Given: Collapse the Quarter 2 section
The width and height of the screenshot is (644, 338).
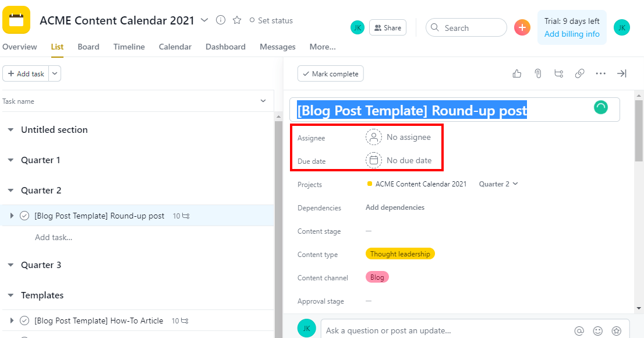Looking at the screenshot, I should [x=11, y=191].
